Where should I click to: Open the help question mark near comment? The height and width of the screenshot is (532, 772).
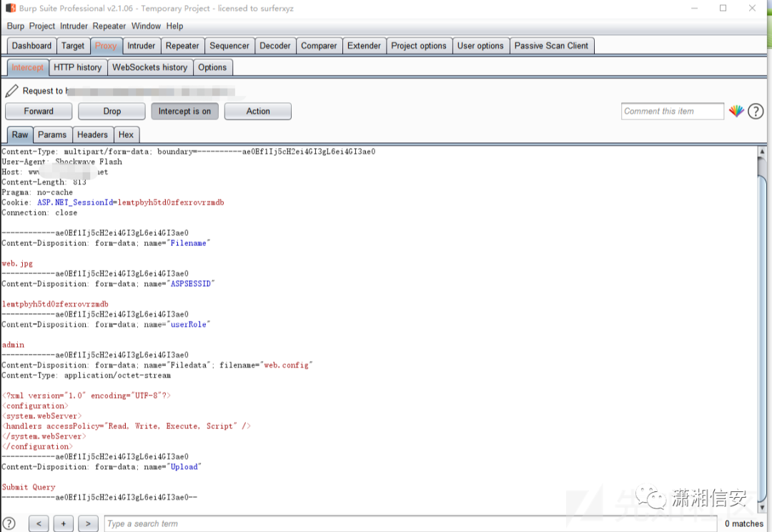(756, 112)
